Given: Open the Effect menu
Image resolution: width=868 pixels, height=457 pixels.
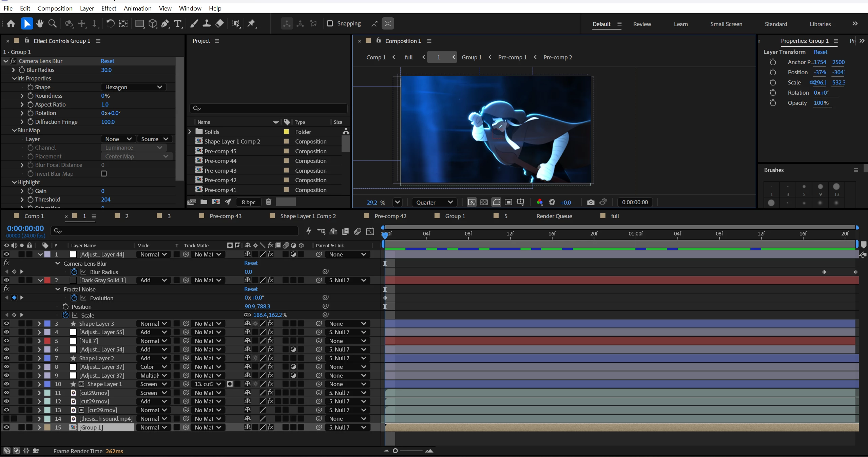Looking at the screenshot, I should pyautogui.click(x=109, y=8).
